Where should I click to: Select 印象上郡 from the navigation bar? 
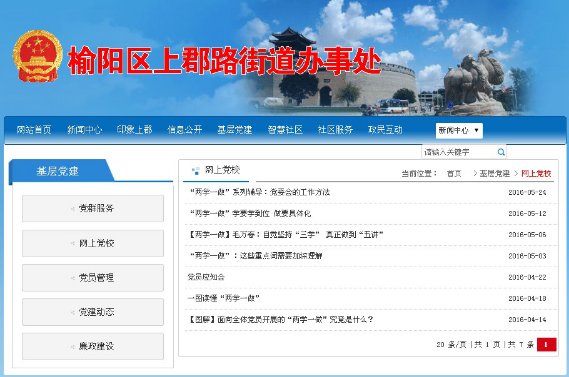[134, 130]
